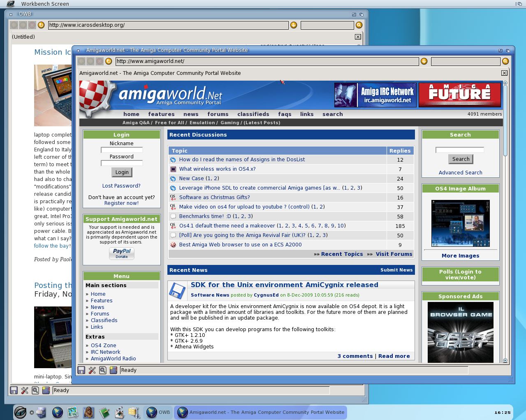Click the back arrow in the Amigaworld browser
526x420 pixels.
[x=81, y=61]
